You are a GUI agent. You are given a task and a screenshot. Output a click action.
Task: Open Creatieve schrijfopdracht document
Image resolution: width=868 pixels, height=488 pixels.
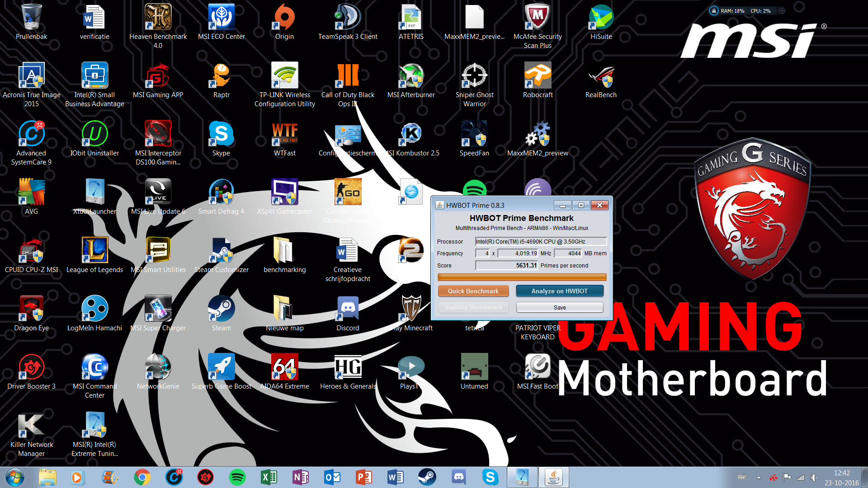point(348,259)
